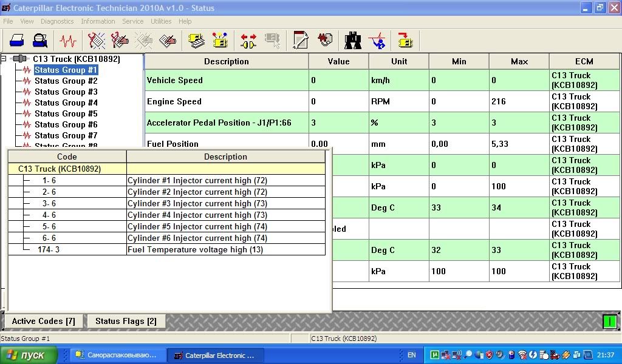Open the пуск Start button

tap(29, 355)
